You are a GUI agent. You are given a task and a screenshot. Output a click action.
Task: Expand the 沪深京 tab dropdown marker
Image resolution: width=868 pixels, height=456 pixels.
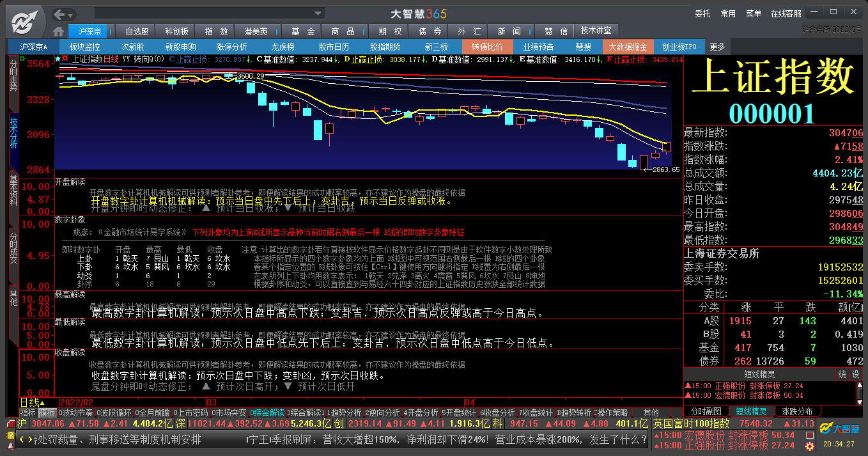(x=111, y=31)
